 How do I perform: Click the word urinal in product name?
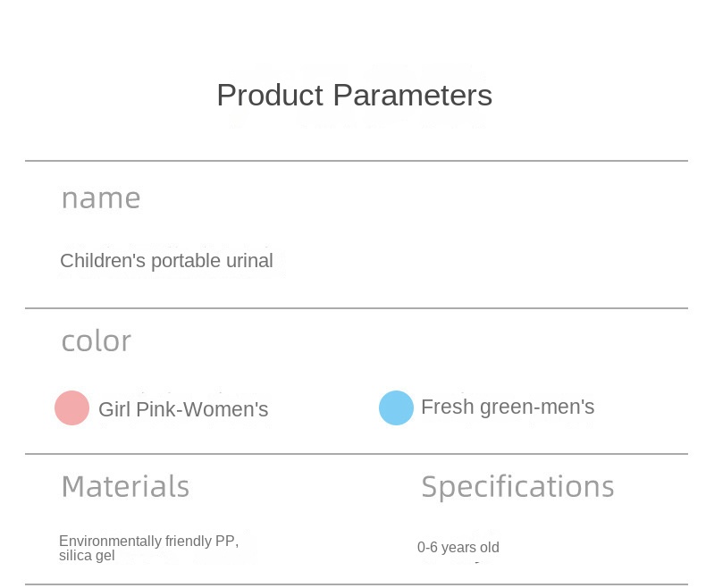point(250,261)
